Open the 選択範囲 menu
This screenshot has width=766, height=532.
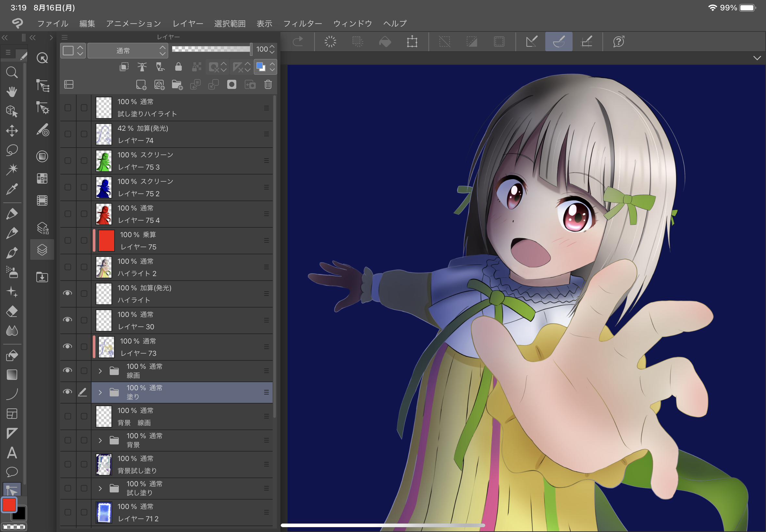[230, 23]
